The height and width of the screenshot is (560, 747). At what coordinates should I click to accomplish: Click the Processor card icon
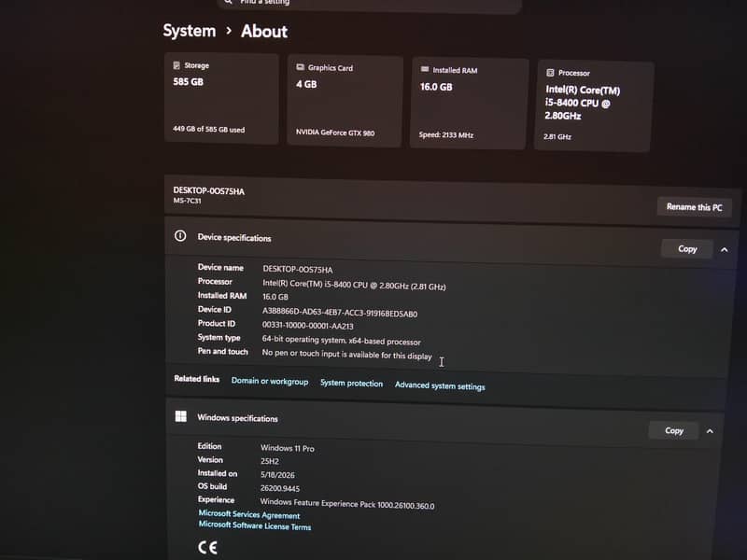(550, 73)
